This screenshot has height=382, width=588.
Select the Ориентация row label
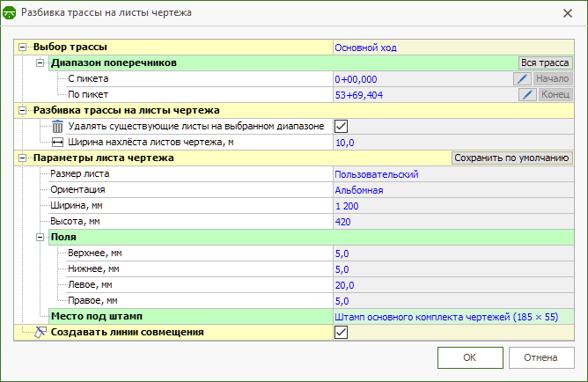pyautogui.click(x=77, y=190)
